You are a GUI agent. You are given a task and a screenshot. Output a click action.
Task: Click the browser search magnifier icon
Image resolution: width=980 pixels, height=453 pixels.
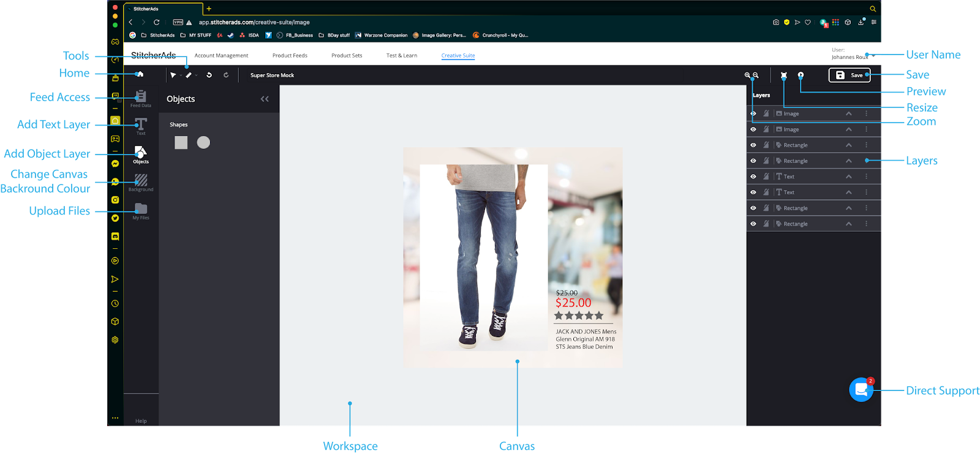(873, 9)
